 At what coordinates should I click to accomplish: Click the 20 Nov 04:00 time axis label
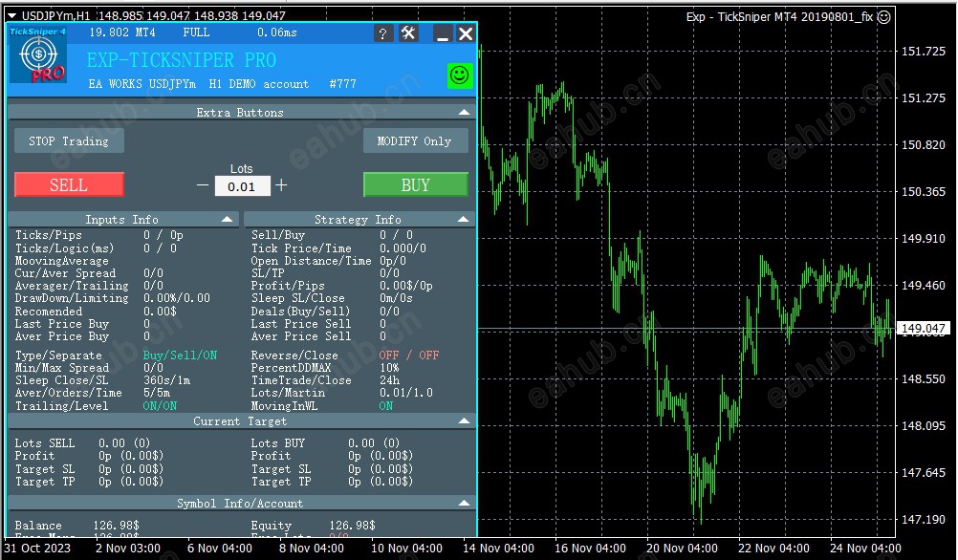click(x=682, y=548)
